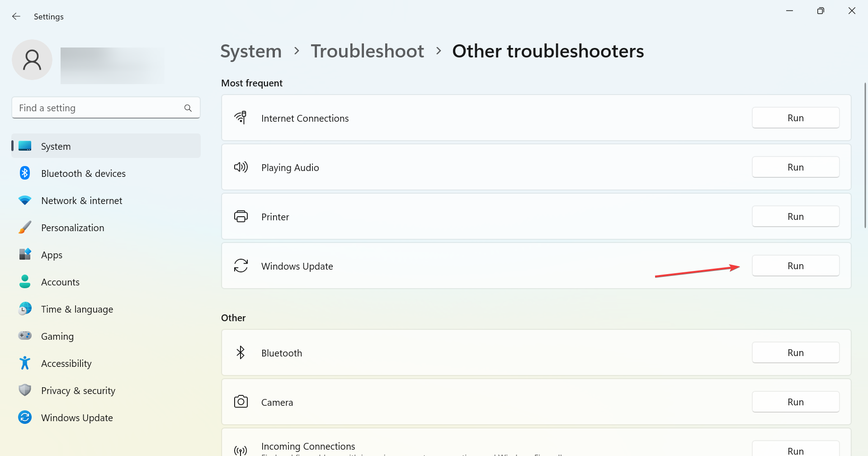Image resolution: width=868 pixels, height=456 pixels.
Task: Click the Playing Audio label
Action: click(290, 167)
